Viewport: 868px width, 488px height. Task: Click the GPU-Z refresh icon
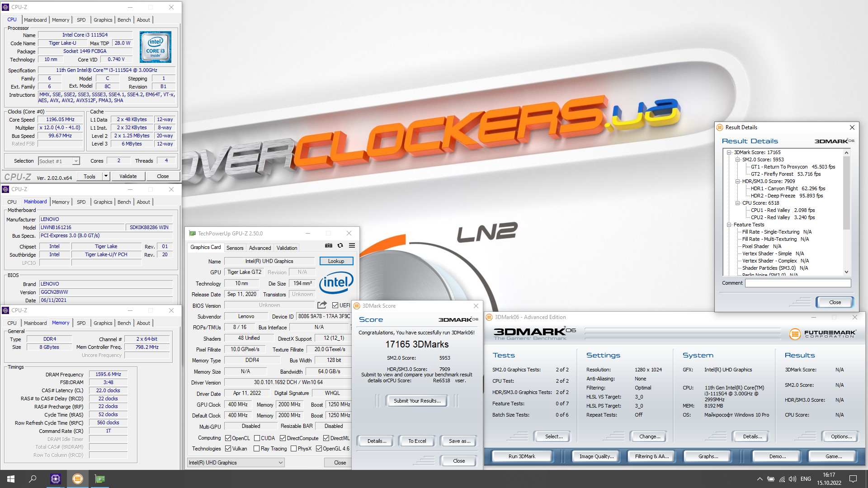[340, 245]
